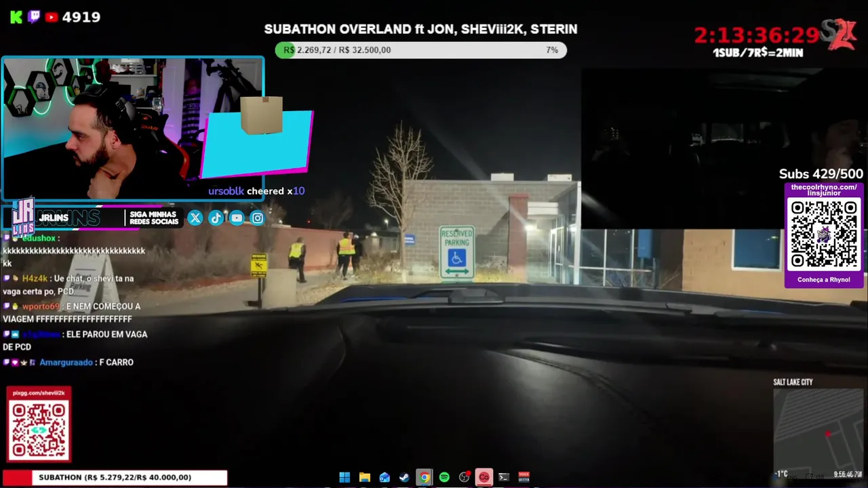The width and height of the screenshot is (868, 488).
Task: Click username H4z4k in chat
Action: [x=35, y=279]
